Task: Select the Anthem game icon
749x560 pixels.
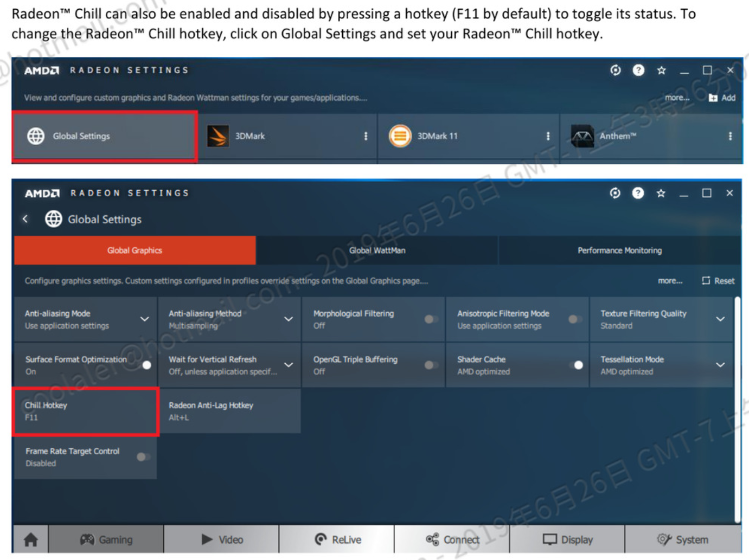Action: point(582,136)
